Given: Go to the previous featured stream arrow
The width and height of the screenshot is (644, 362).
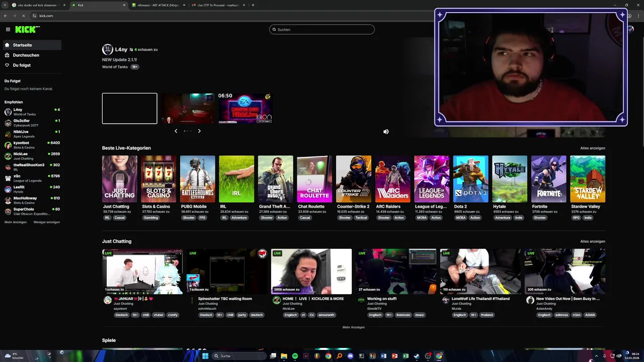Looking at the screenshot, I should 176,131.
